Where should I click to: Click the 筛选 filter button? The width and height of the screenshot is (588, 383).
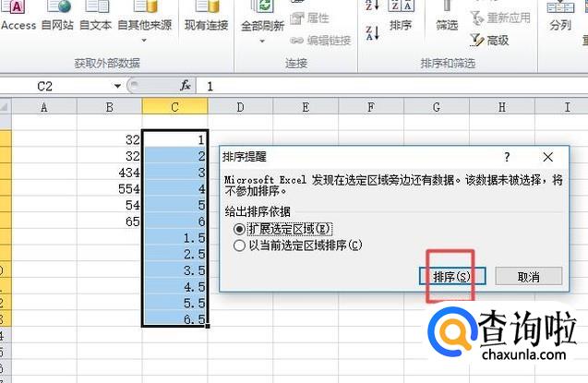click(x=447, y=25)
